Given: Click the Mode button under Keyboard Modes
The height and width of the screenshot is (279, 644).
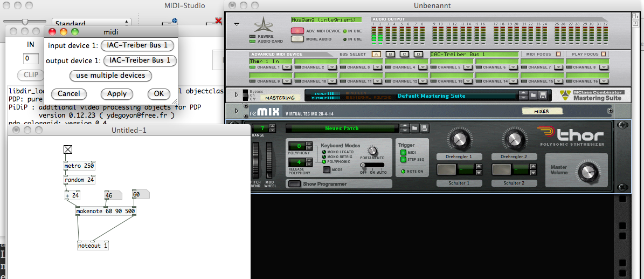Looking at the screenshot, I should (x=327, y=169).
